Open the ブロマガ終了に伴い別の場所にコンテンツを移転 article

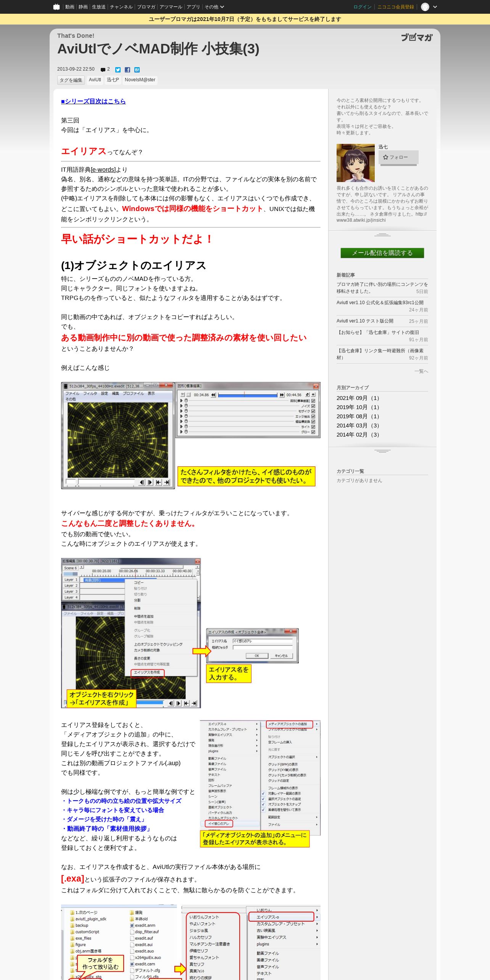[x=382, y=288]
